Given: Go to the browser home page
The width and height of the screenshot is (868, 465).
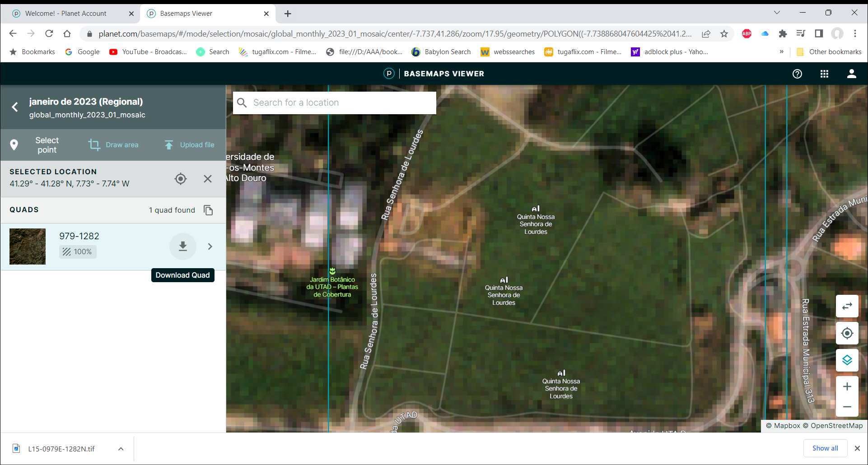Looking at the screenshot, I should click(x=67, y=33).
